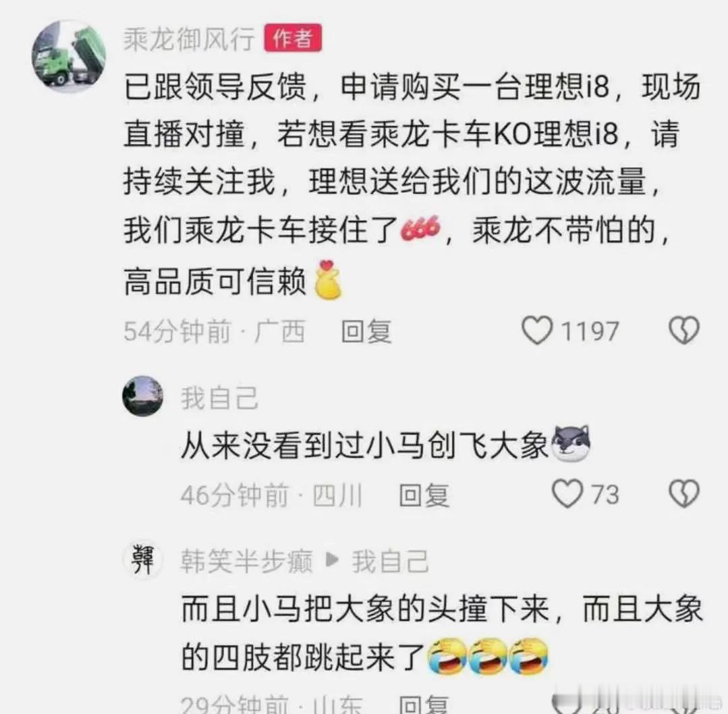Screen dimensions: 728x714
Task: Tap replied-to name 我自己 after arrow
Action: coord(390,561)
